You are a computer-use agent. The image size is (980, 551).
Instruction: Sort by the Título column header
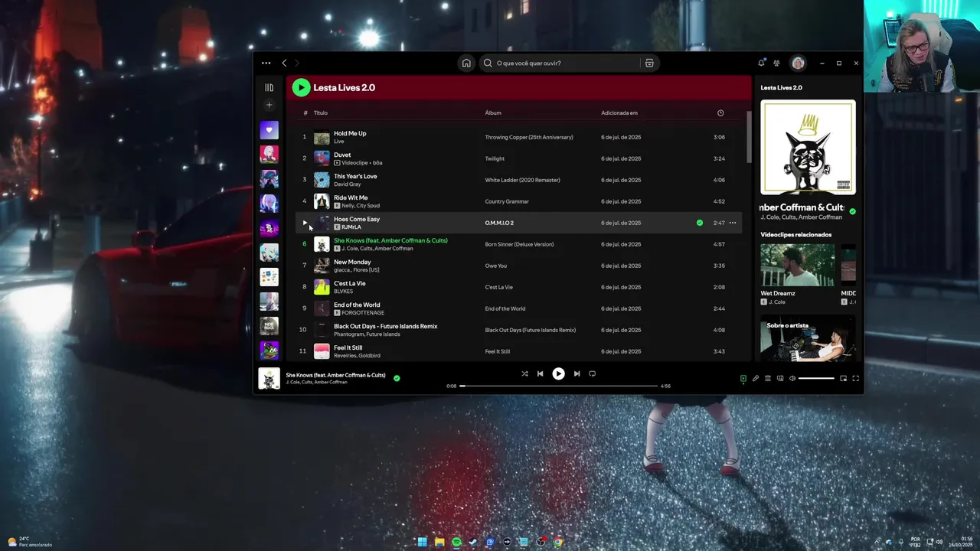coord(321,112)
